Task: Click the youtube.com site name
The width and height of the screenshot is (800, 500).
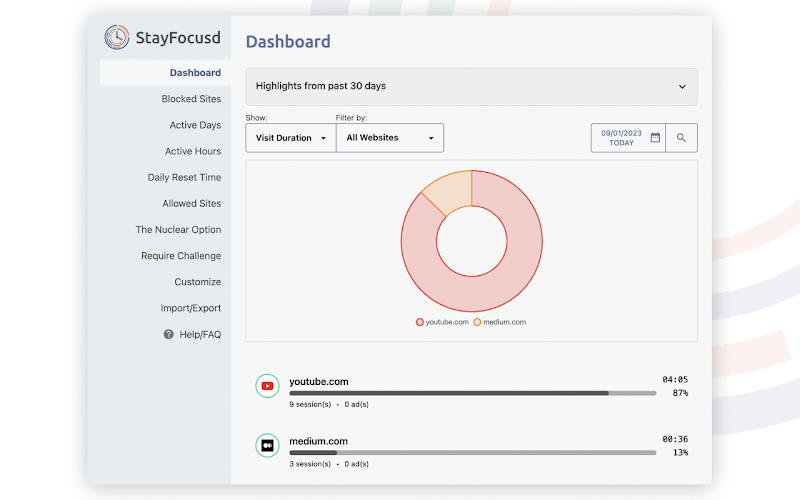Action: click(319, 382)
